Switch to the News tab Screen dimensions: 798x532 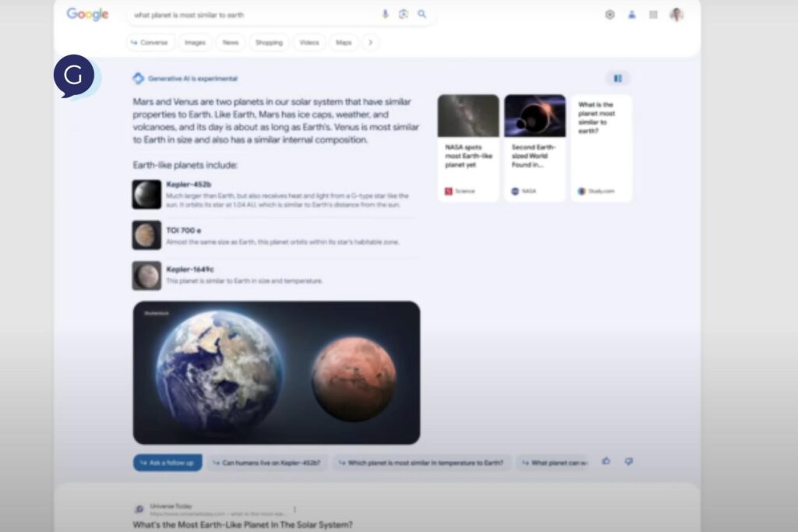pos(231,42)
